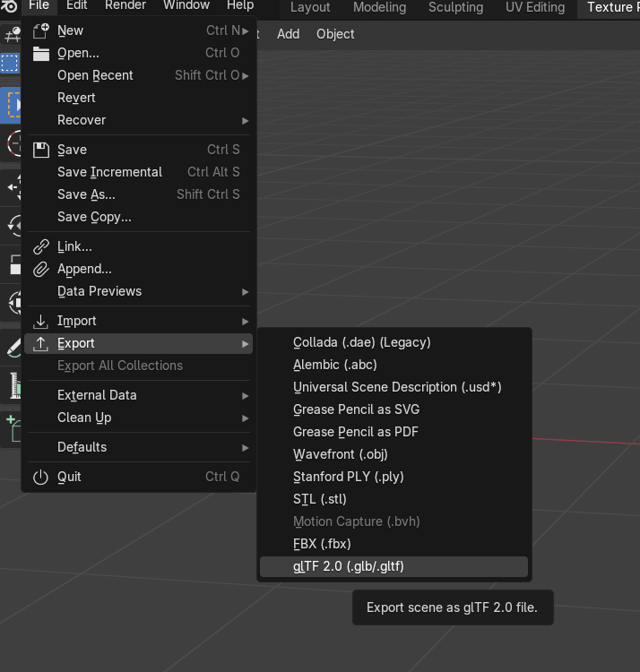This screenshot has width=640, height=672.
Task: Choose Link... from the File menu
Action: [138, 246]
